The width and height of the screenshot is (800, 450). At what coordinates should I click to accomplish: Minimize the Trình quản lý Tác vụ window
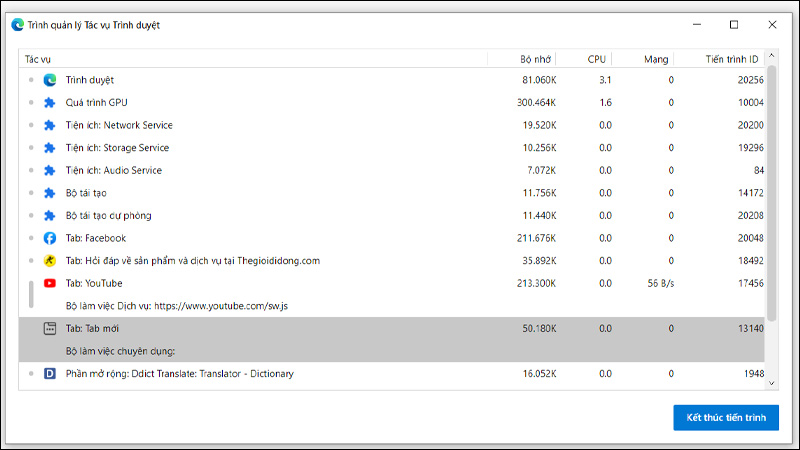(x=697, y=25)
